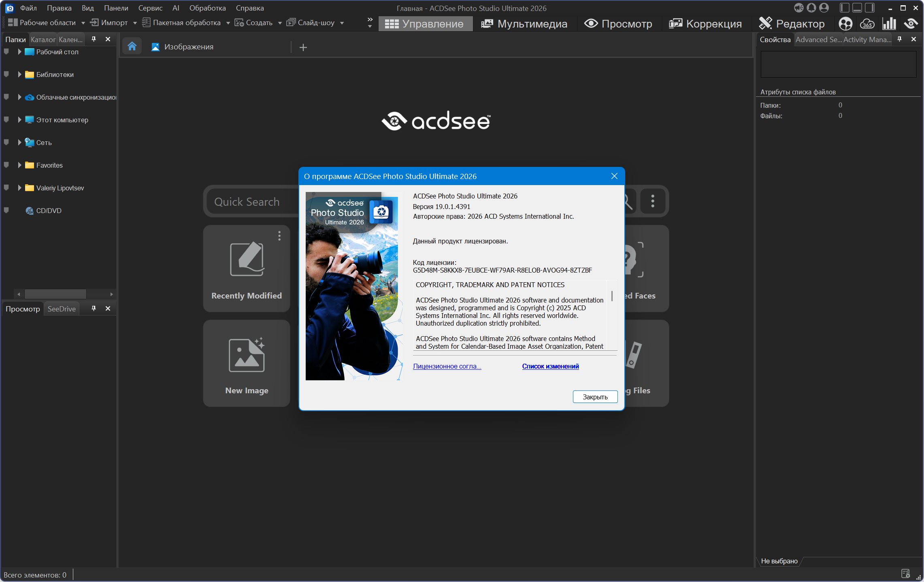The image size is (924, 582).
Task: Open the Рабочие области dropdown arrow
Action: coord(83,23)
